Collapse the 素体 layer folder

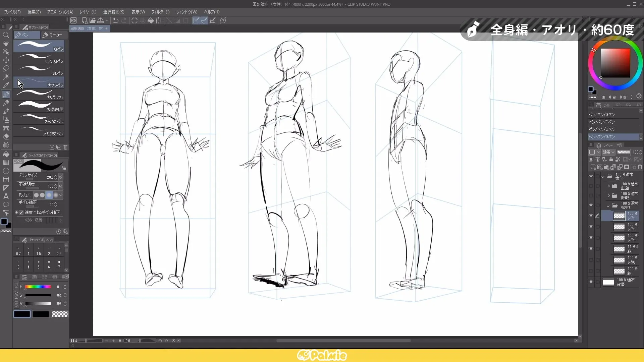tap(603, 176)
